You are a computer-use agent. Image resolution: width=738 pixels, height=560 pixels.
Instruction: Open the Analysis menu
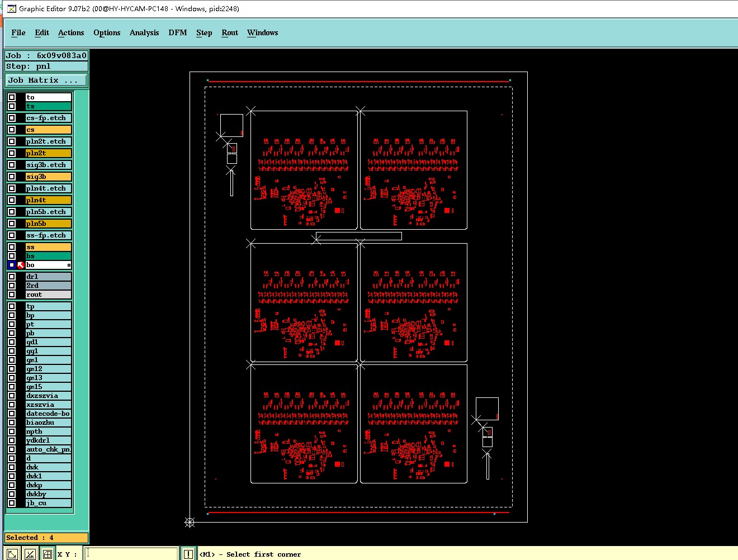[x=144, y=32]
